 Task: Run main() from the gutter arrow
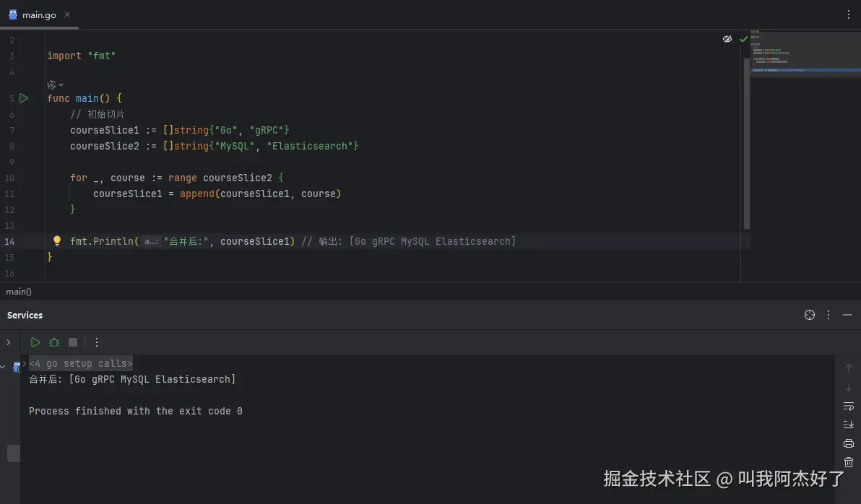24,98
